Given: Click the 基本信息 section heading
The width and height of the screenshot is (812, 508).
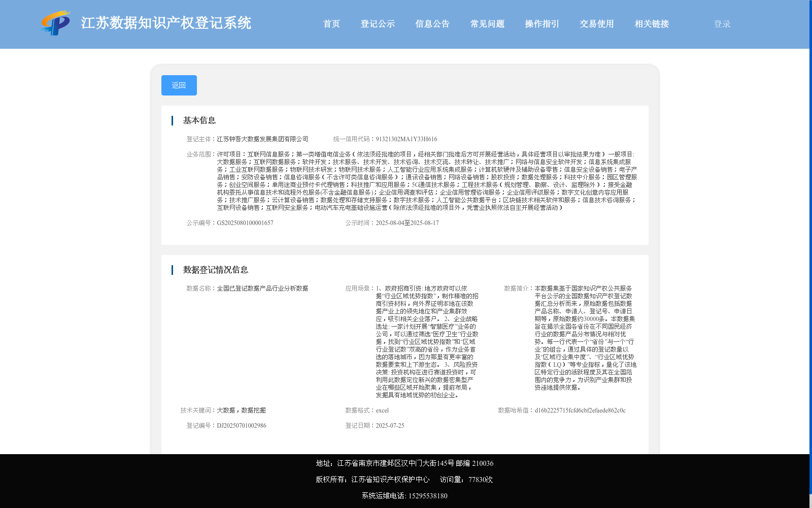Looking at the screenshot, I should tap(199, 120).
